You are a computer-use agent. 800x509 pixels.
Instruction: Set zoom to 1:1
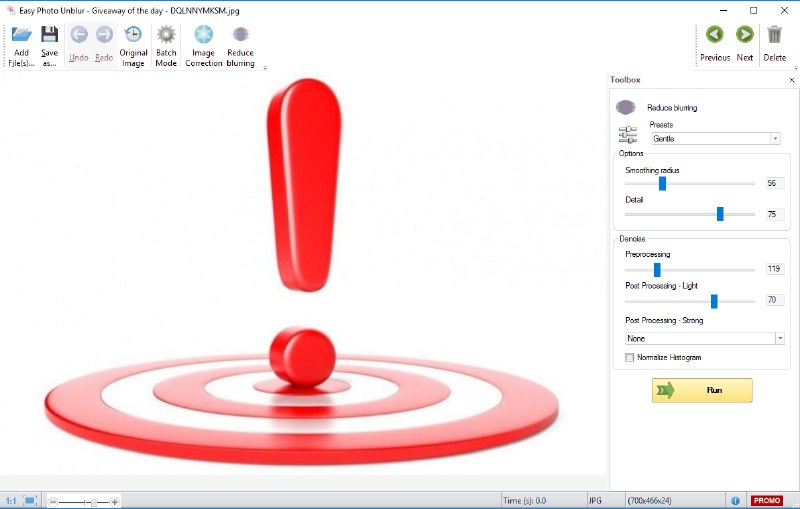pos(11,501)
